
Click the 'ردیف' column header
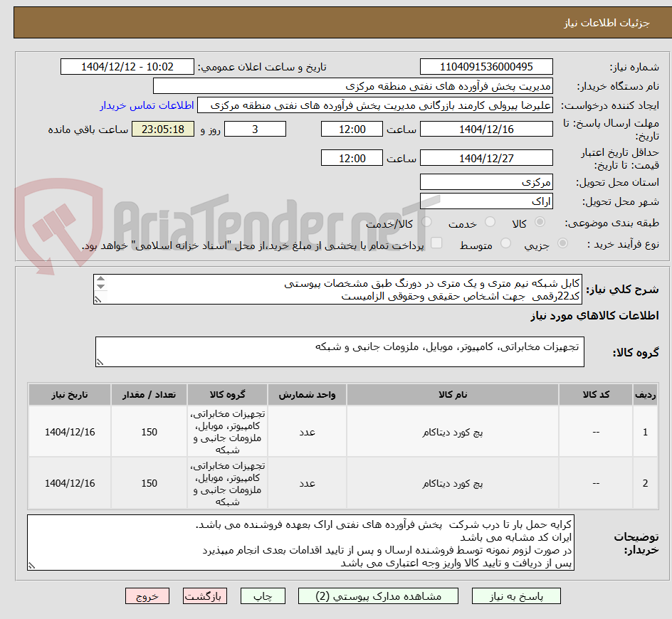(x=645, y=395)
